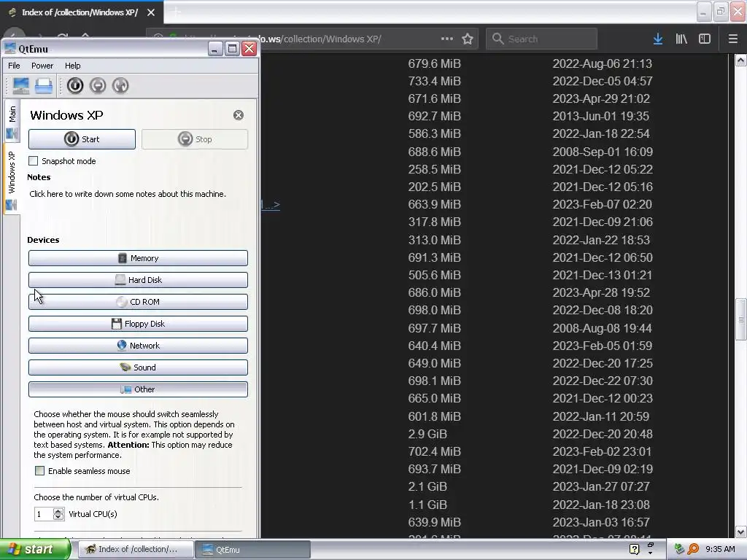The width and height of the screenshot is (747, 560).
Task: Click the browser Search field
Action: tap(541, 39)
